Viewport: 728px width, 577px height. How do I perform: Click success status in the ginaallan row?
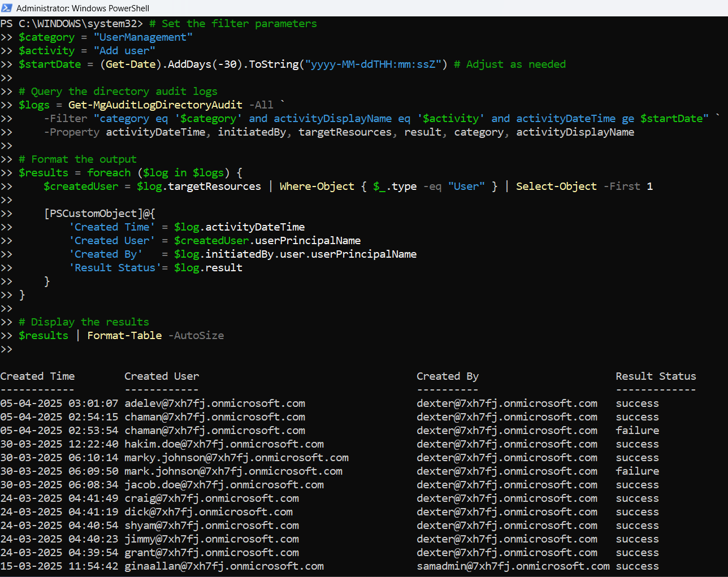tap(638, 566)
